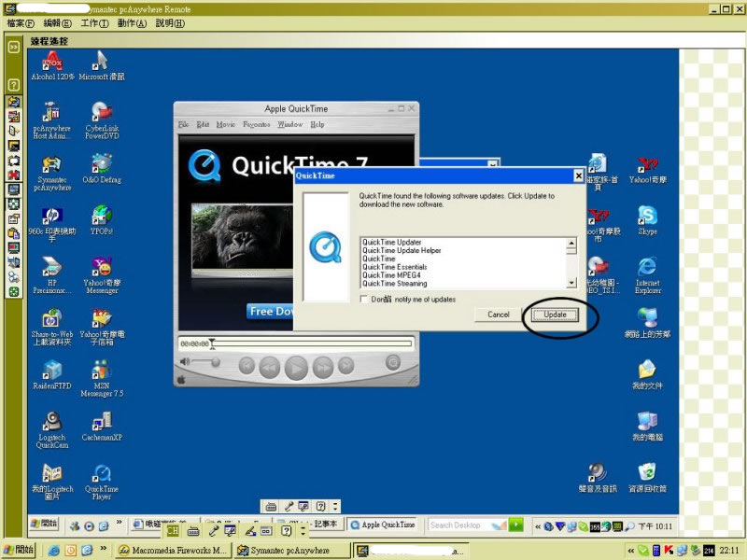Click the green go button beside Search Desktop
The height and width of the screenshot is (560, 747).
(516, 525)
